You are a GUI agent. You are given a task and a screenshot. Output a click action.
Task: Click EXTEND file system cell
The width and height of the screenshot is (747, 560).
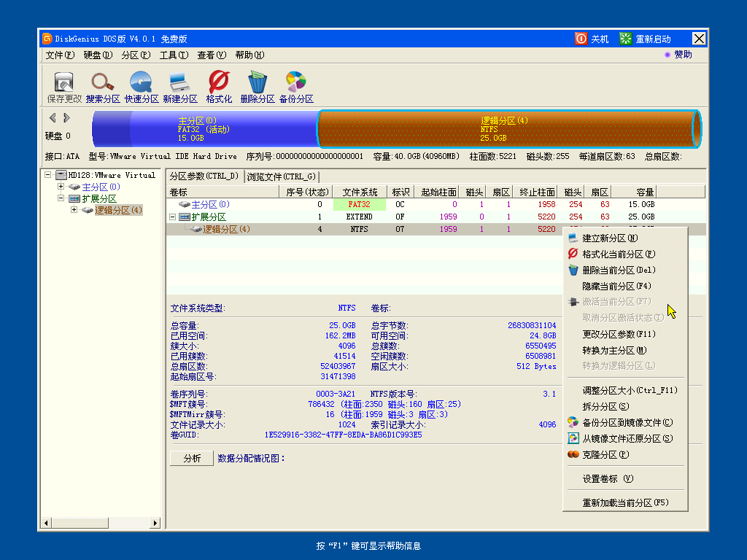[359, 217]
